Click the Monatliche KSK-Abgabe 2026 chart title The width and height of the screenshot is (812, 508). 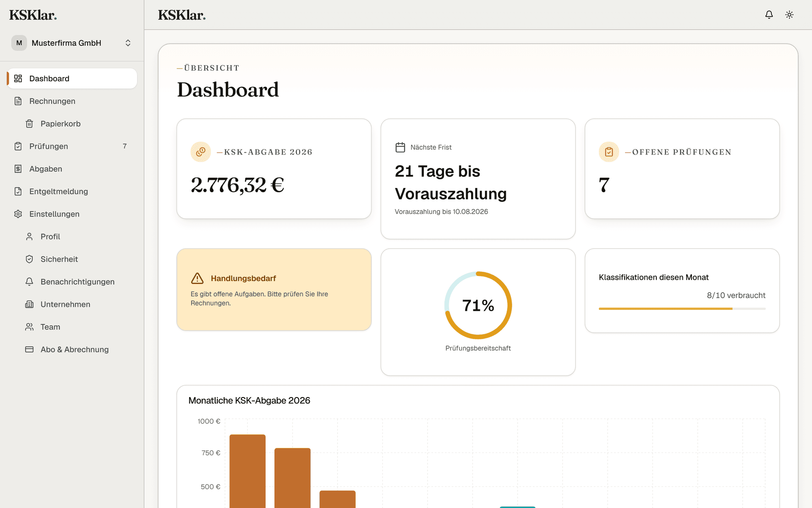point(249,400)
